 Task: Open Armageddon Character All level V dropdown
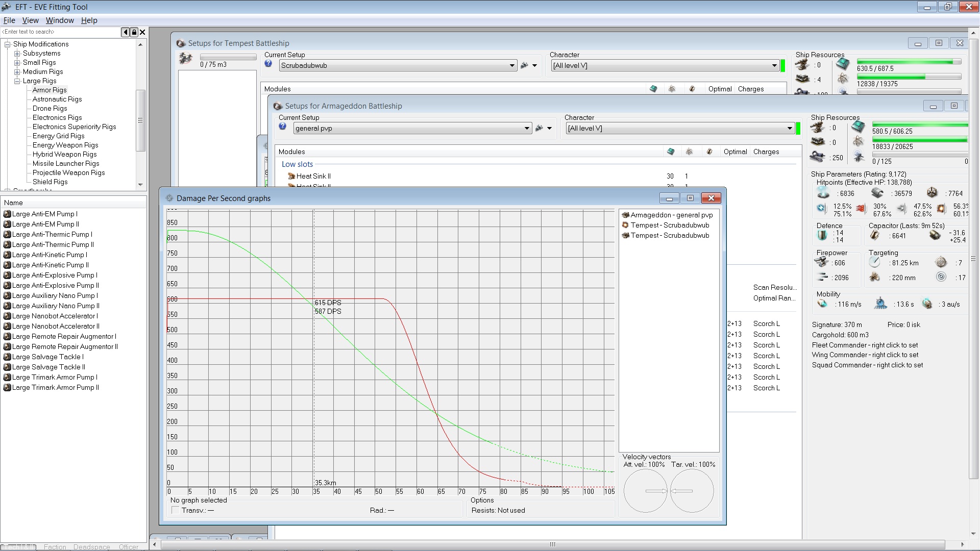point(790,129)
